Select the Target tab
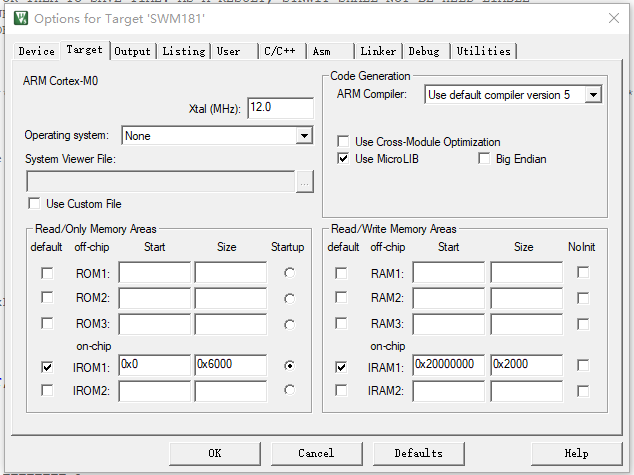Image resolution: width=634 pixels, height=475 pixels. [x=85, y=50]
